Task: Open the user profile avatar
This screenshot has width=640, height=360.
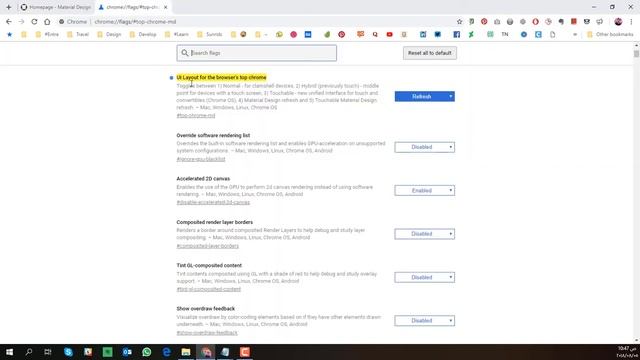Action: pos(618,22)
